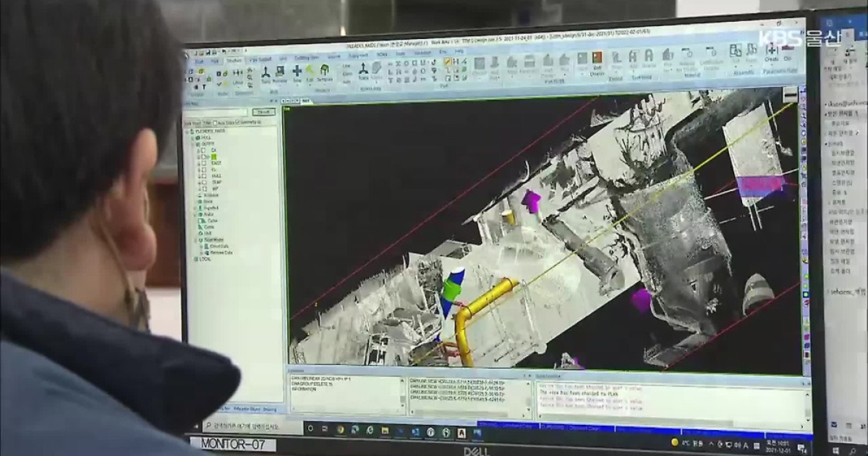
Task: Click the red-orange Bolt Display icon
Action: point(597,58)
